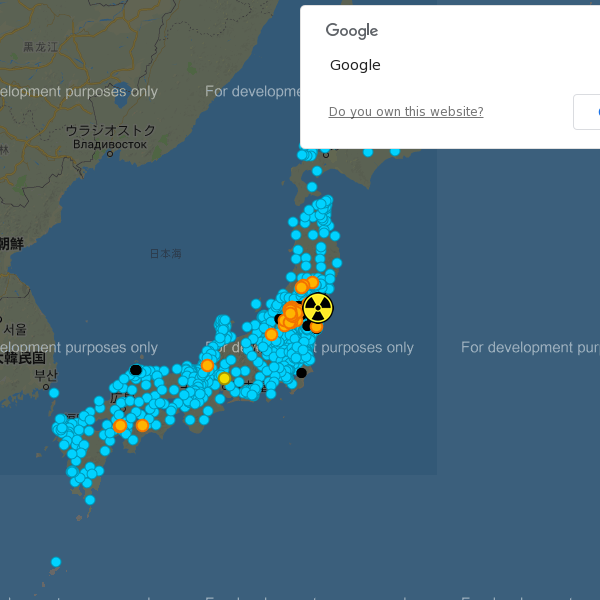
Task: Click the 日本海 sea label
Action: pyautogui.click(x=166, y=253)
